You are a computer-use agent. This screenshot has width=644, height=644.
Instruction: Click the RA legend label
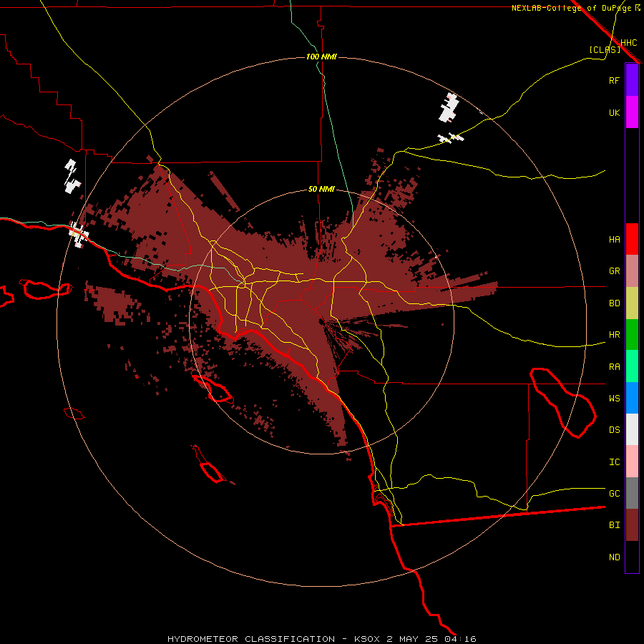coord(614,367)
